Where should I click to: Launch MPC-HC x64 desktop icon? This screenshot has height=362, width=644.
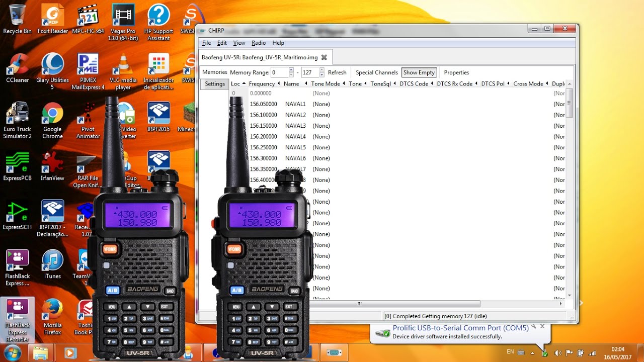pyautogui.click(x=88, y=19)
